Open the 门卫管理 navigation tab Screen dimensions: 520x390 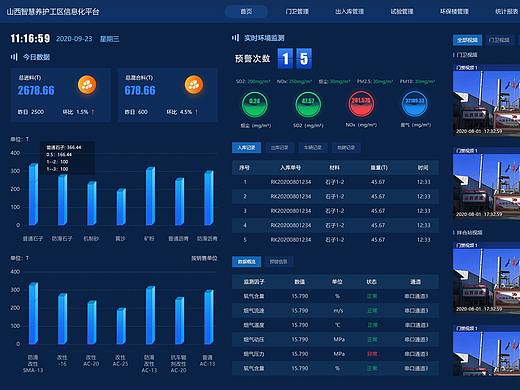pos(297,12)
